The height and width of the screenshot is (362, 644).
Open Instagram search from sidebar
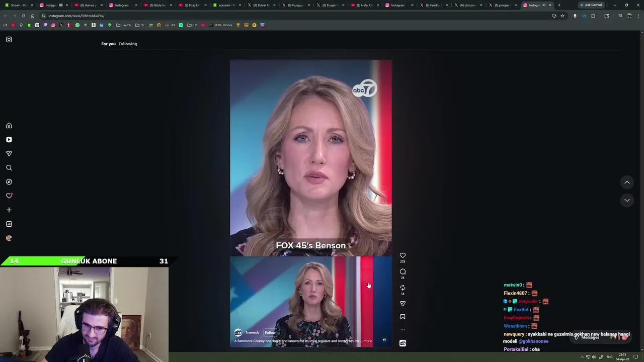(x=9, y=168)
